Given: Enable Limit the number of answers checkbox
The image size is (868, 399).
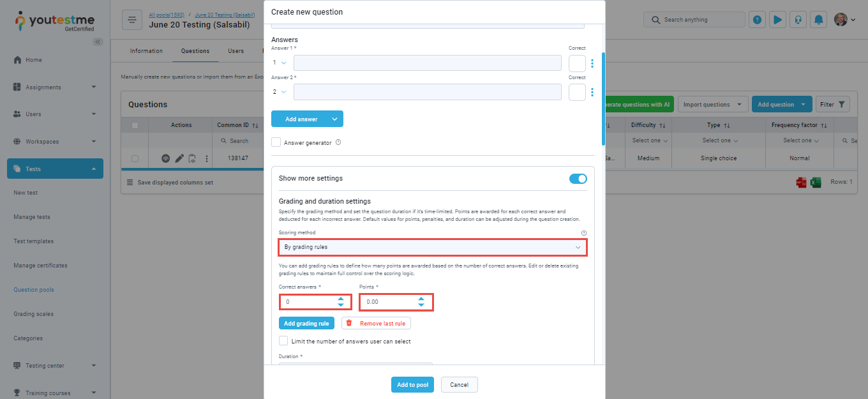Looking at the screenshot, I should point(283,341).
